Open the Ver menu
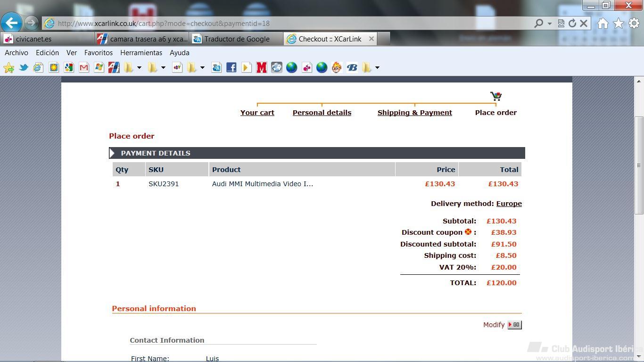The image size is (644, 362). (72, 53)
